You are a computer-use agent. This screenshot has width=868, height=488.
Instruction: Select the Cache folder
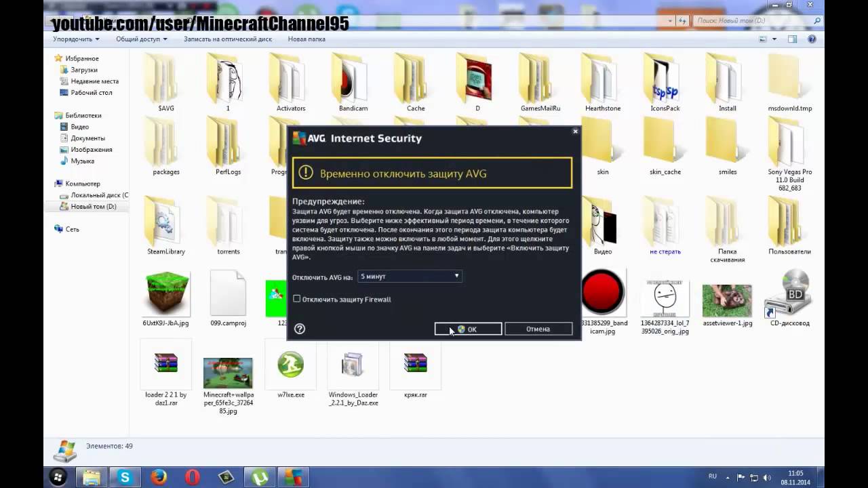(x=416, y=83)
